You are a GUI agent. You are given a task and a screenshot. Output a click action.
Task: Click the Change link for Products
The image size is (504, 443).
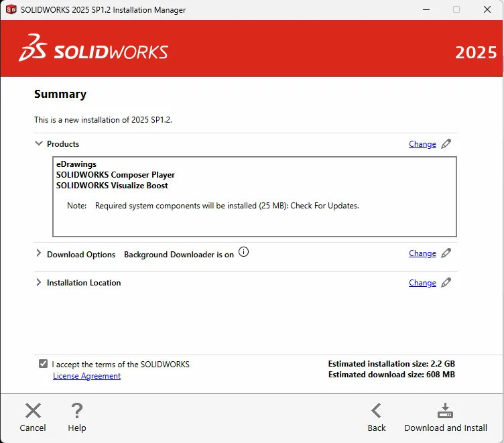pos(422,144)
